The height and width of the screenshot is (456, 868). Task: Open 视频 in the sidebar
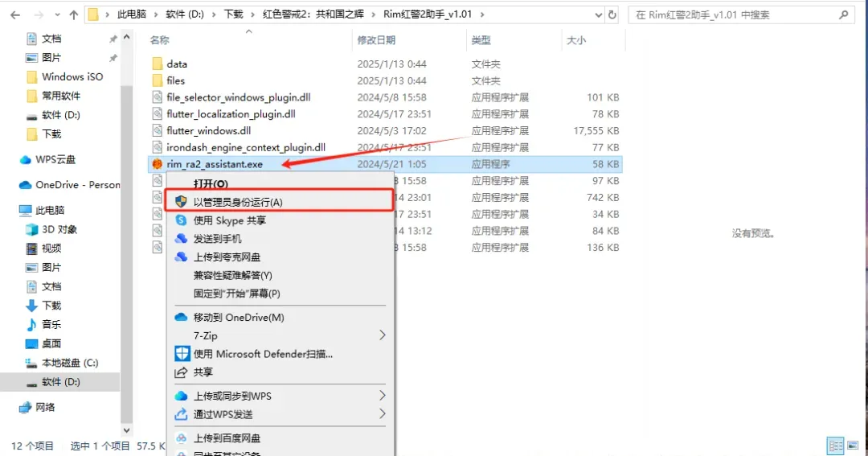pos(51,248)
